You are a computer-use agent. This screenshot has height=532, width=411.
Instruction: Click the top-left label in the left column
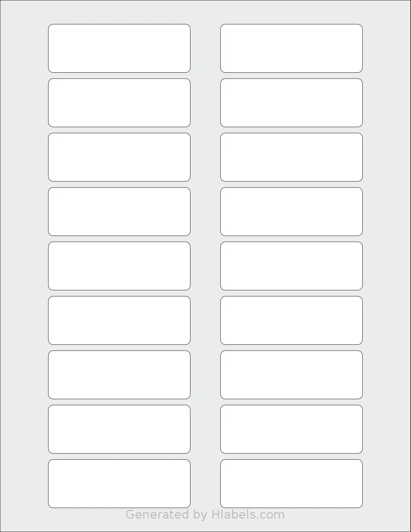[x=119, y=48]
